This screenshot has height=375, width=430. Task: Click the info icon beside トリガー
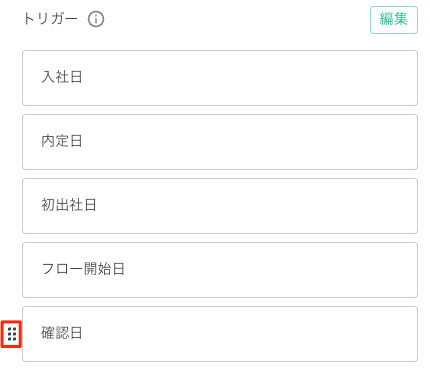tap(96, 19)
